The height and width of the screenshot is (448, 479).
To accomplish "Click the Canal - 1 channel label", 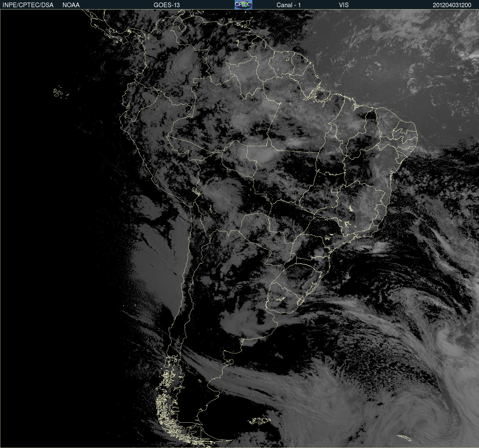I will (288, 5).
